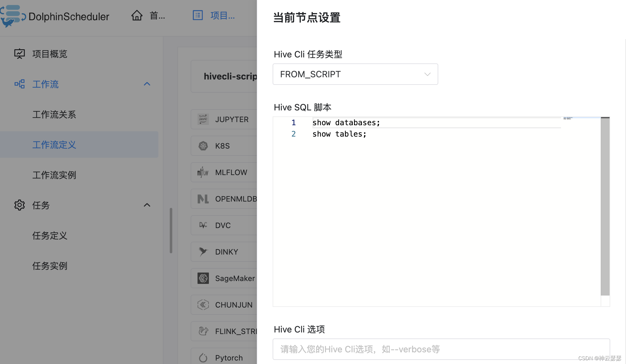Viewport: 626px width, 364px height.
Task: Go to 首页 link in the top bar
Action: coord(157,15)
